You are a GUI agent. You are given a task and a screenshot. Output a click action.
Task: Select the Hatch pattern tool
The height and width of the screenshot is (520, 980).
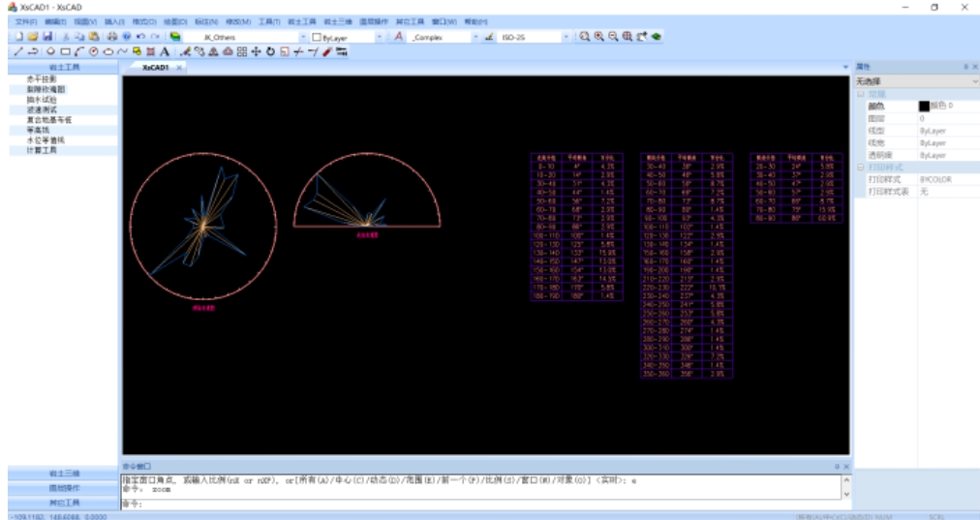tap(150, 52)
